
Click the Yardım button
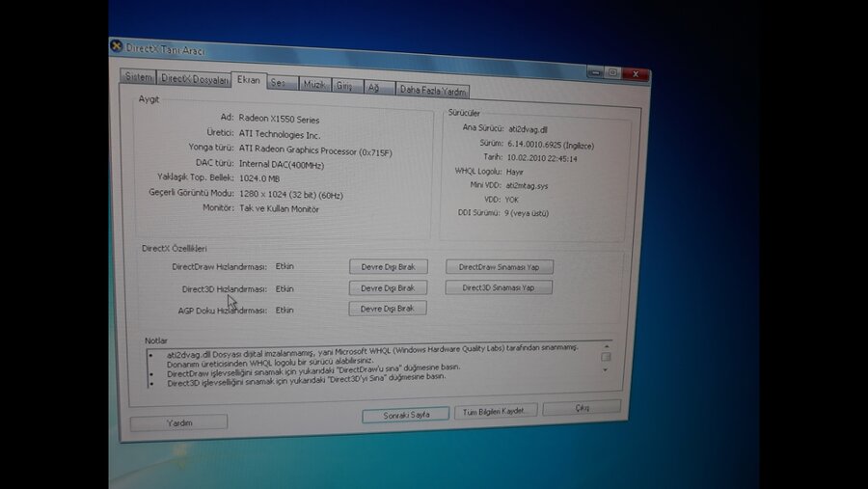[x=178, y=422]
